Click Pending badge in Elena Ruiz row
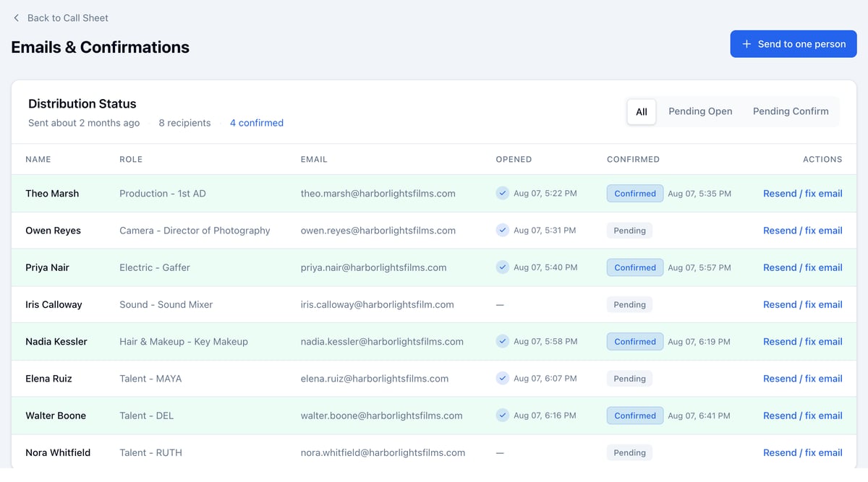 (x=629, y=379)
